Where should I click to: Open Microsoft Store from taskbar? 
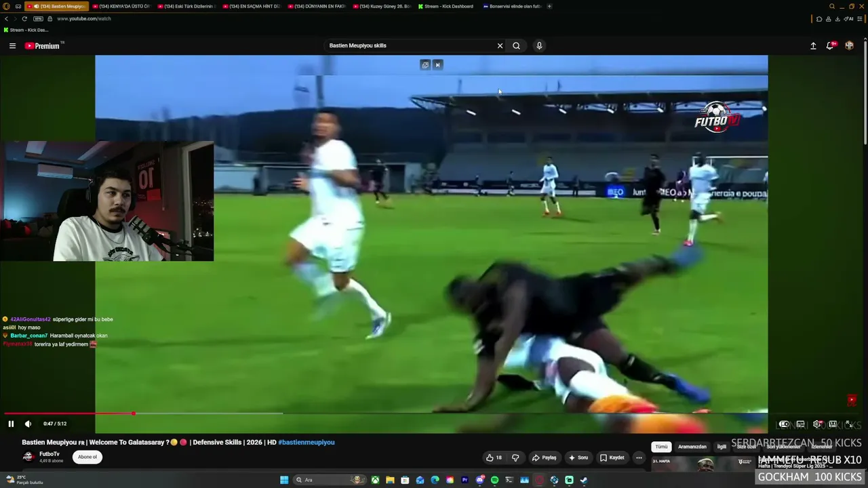pyautogui.click(x=405, y=480)
